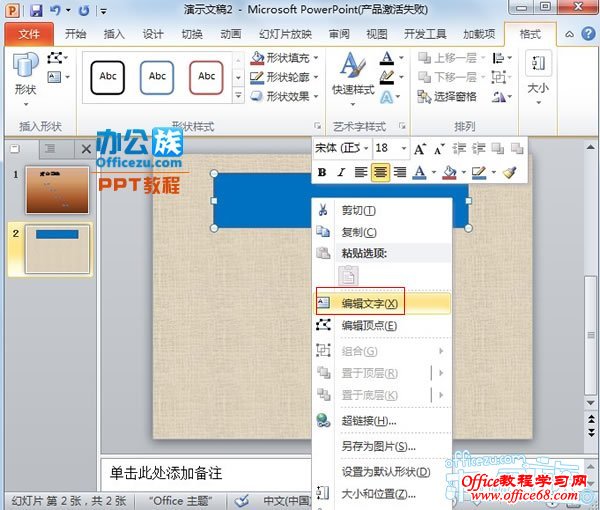Click the Bold button in mini toolbar
This screenshot has width=600, height=510.
[322, 172]
